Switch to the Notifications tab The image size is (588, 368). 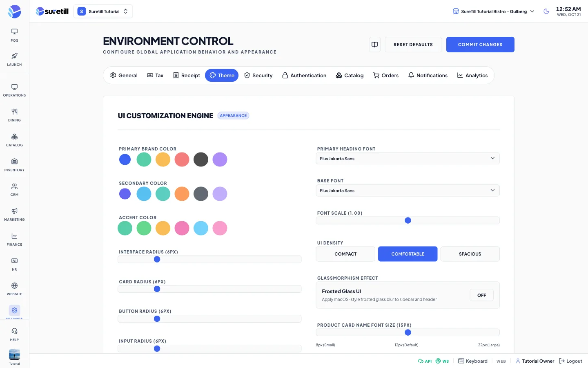[428, 75]
